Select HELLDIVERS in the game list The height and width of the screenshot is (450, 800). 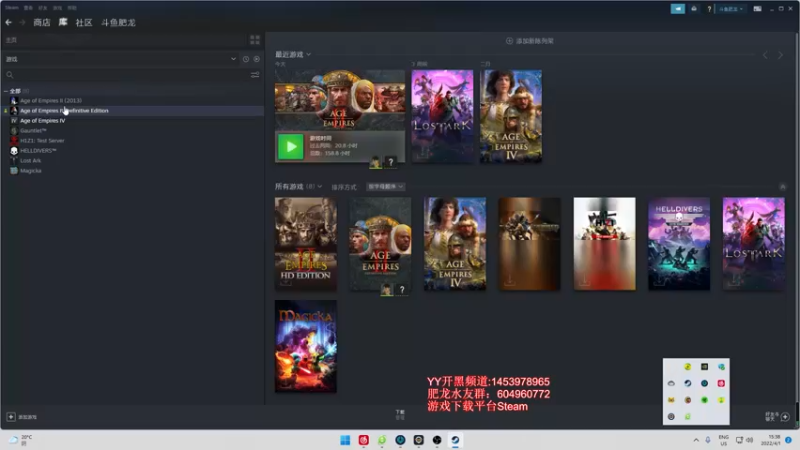38,151
